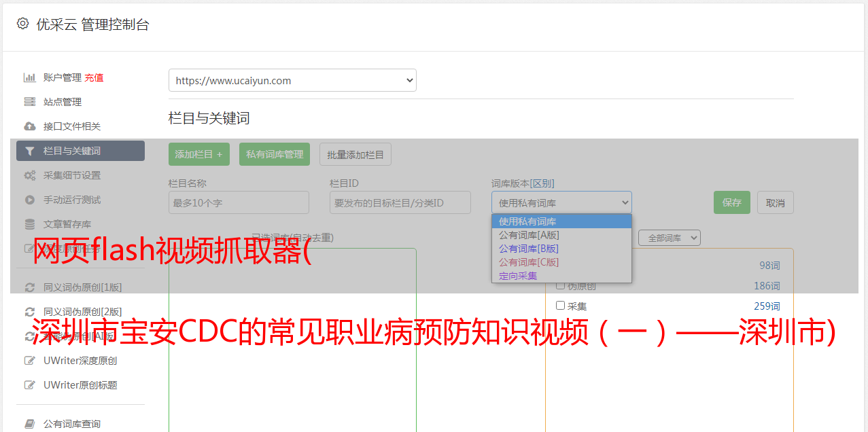
Task: Tick the 采集 checkbox
Action: click(561, 306)
